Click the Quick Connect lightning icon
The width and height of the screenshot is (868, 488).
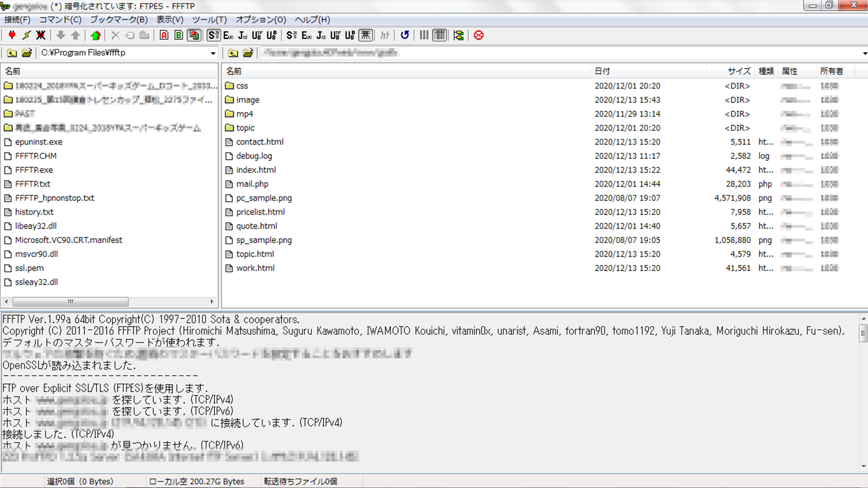[27, 35]
